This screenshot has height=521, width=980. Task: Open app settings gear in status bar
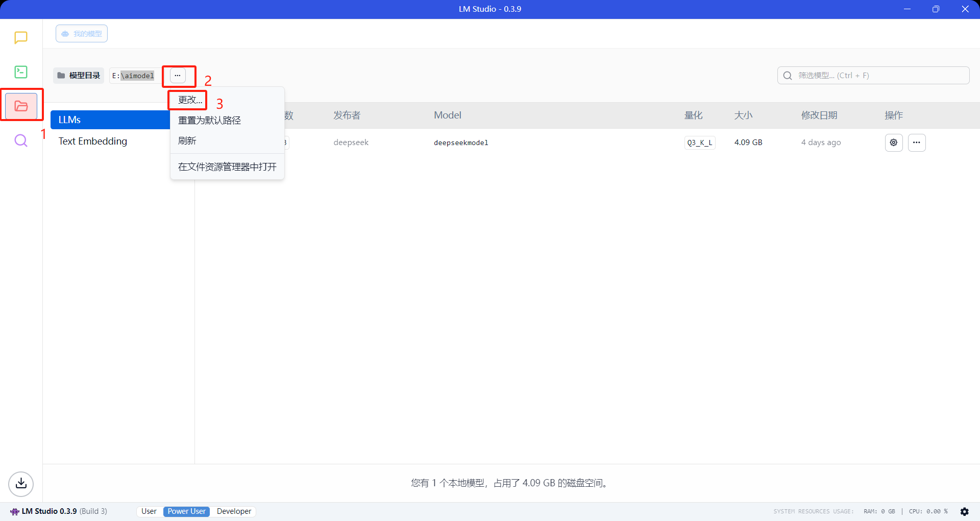pyautogui.click(x=964, y=511)
